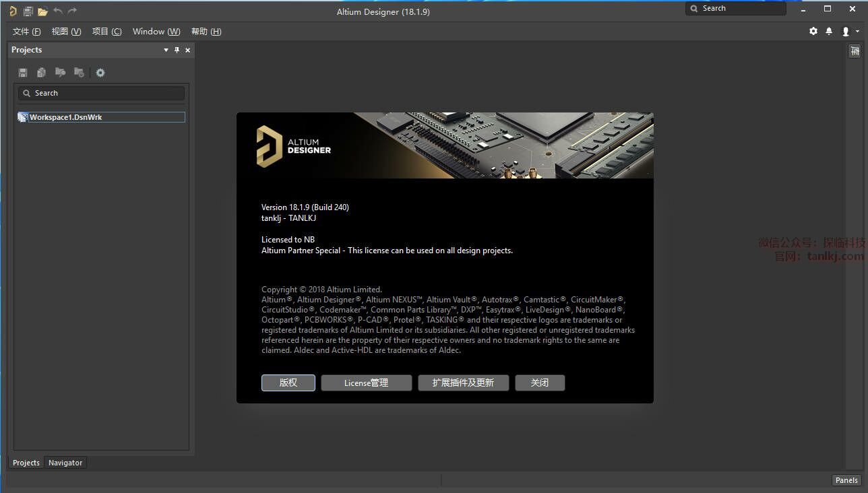Open License管理 from the About dialog
Image resolution: width=868 pixels, height=493 pixels.
367,383
